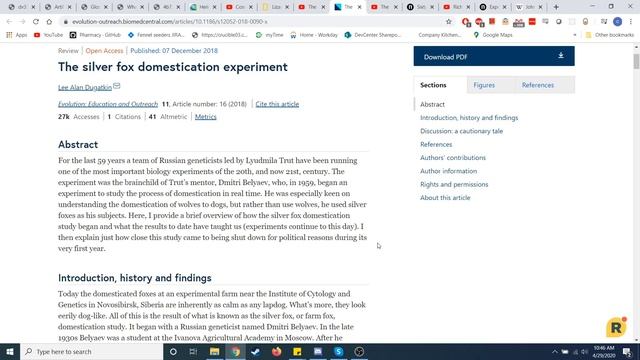The height and width of the screenshot is (360, 640).
Task: Show hidden system tray icons chevron
Action: 554,352
